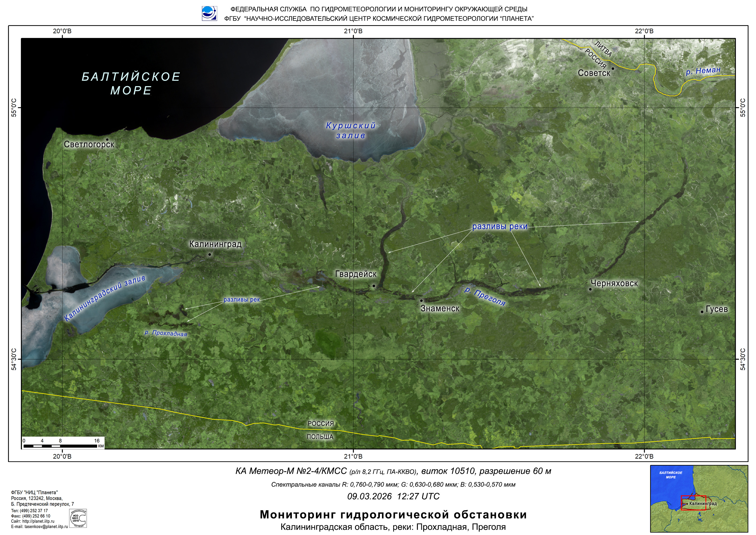Click the 'Куршский залив' lagoon label
Viewport: 756px width, 535px height.
pyautogui.click(x=351, y=131)
